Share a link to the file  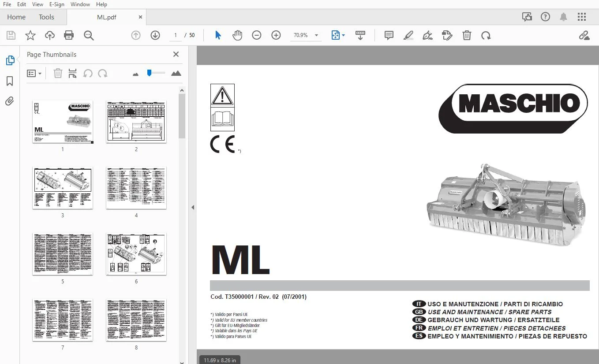point(584,35)
